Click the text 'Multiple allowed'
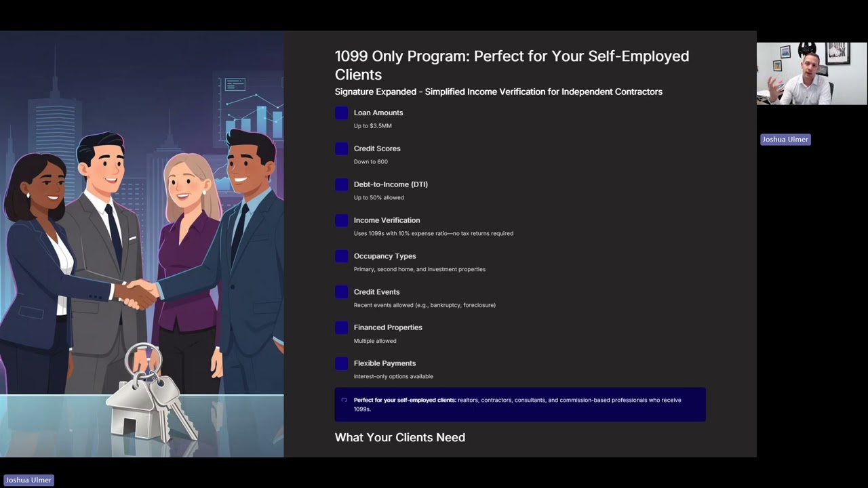 point(375,341)
